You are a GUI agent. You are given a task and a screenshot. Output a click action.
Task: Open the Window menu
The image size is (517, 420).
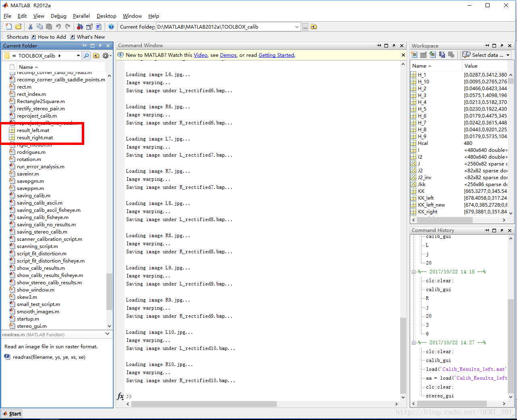[x=132, y=16]
